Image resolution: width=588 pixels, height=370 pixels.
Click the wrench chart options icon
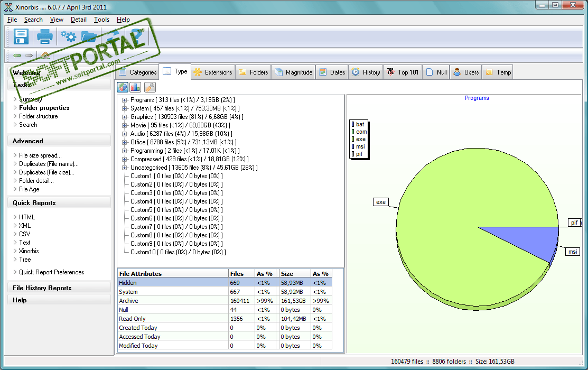coord(150,87)
